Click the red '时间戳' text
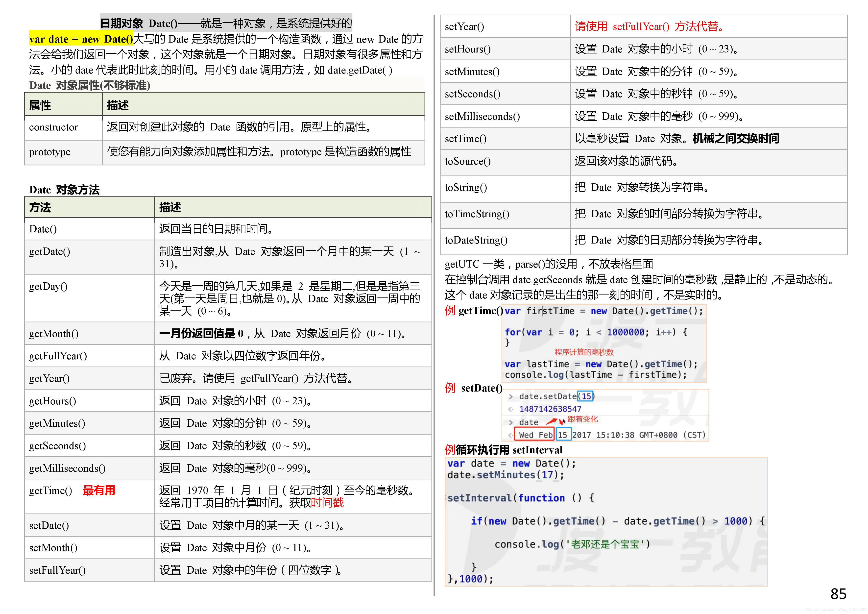This screenshot has height=614, width=868. click(327, 503)
